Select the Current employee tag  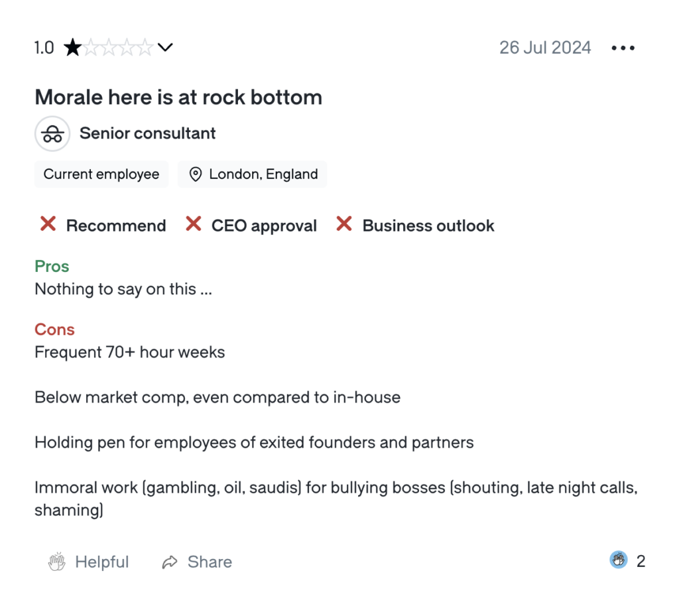[101, 174]
